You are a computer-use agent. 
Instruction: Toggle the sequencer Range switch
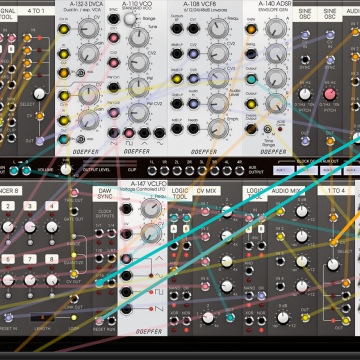[74, 236]
